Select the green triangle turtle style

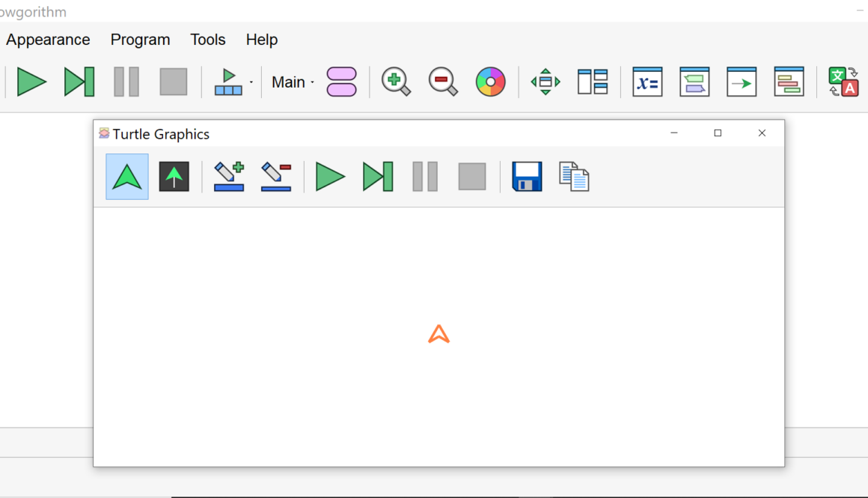pyautogui.click(x=127, y=177)
